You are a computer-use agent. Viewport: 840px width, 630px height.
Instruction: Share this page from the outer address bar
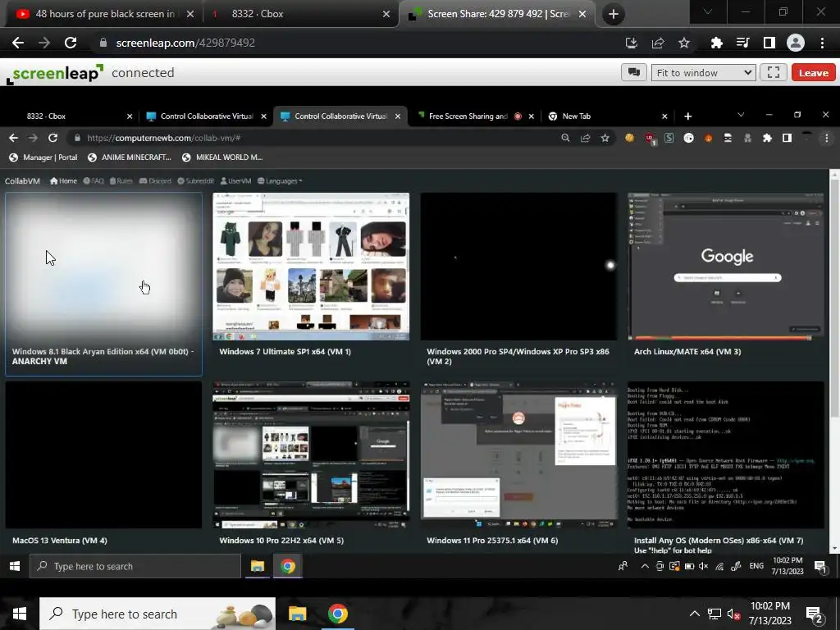[x=658, y=43]
